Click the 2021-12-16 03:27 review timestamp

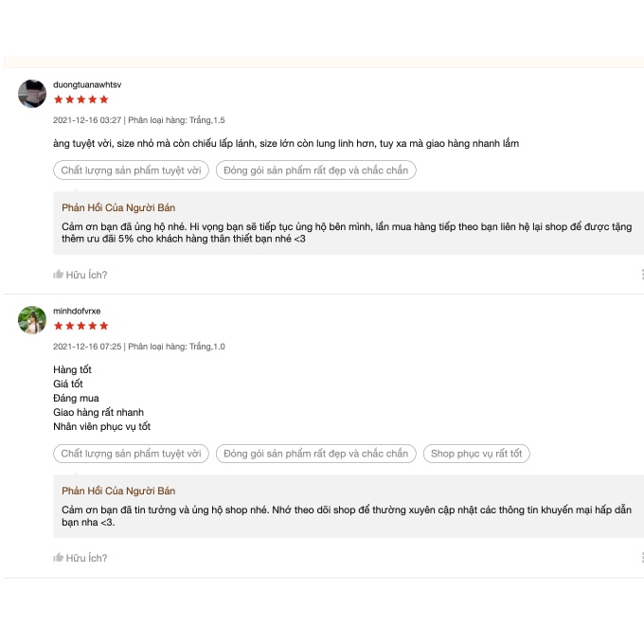87,120
